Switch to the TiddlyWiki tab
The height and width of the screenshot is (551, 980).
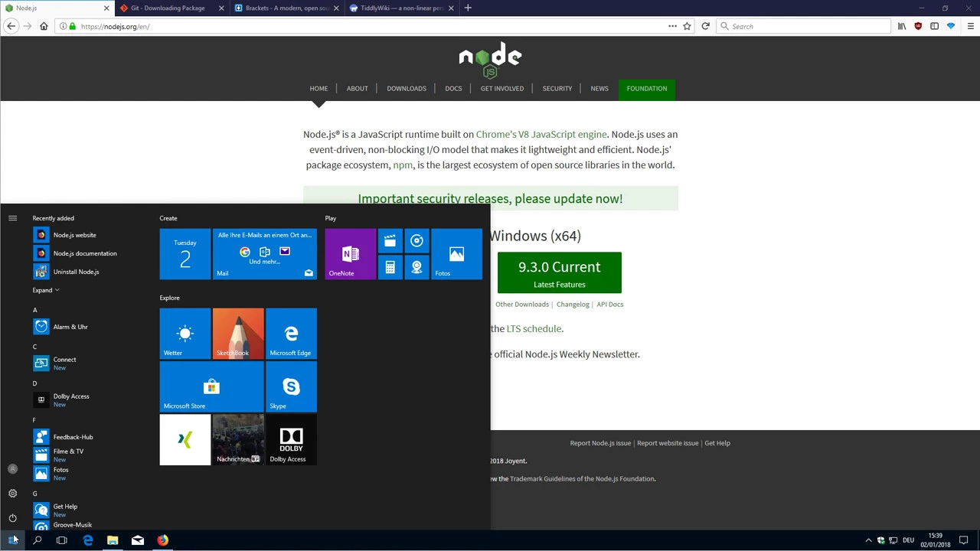401,8
